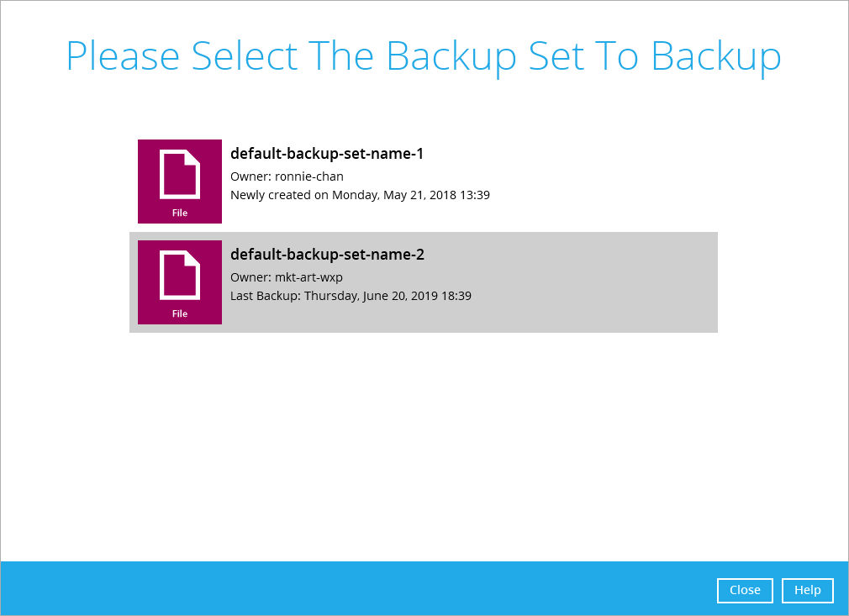This screenshot has height=616, width=849.
Task: Click the Close button
Action: pos(745,590)
